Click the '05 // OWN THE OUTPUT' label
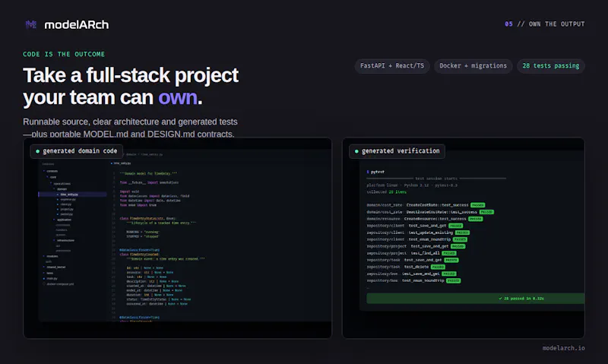This screenshot has width=608, height=364. tap(544, 24)
